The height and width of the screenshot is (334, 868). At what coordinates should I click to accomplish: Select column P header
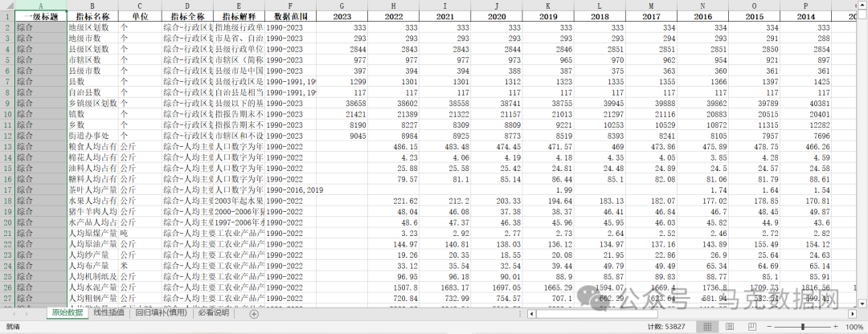click(805, 5)
